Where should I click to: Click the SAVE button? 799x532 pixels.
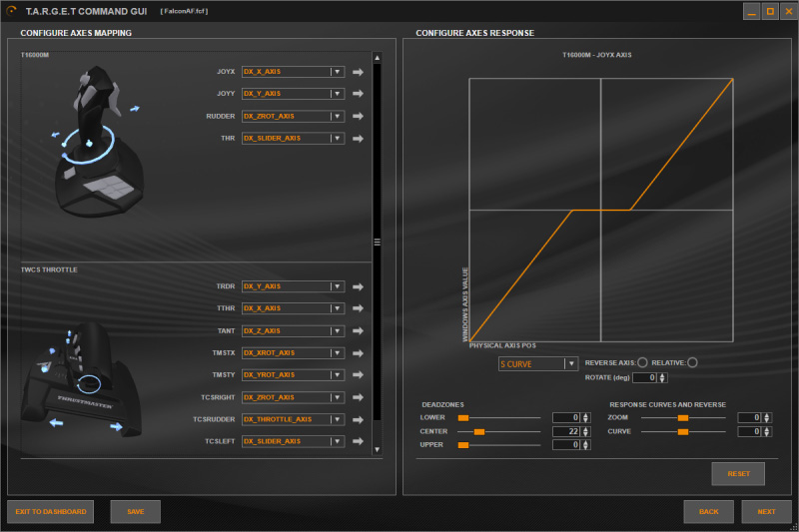pos(136,512)
